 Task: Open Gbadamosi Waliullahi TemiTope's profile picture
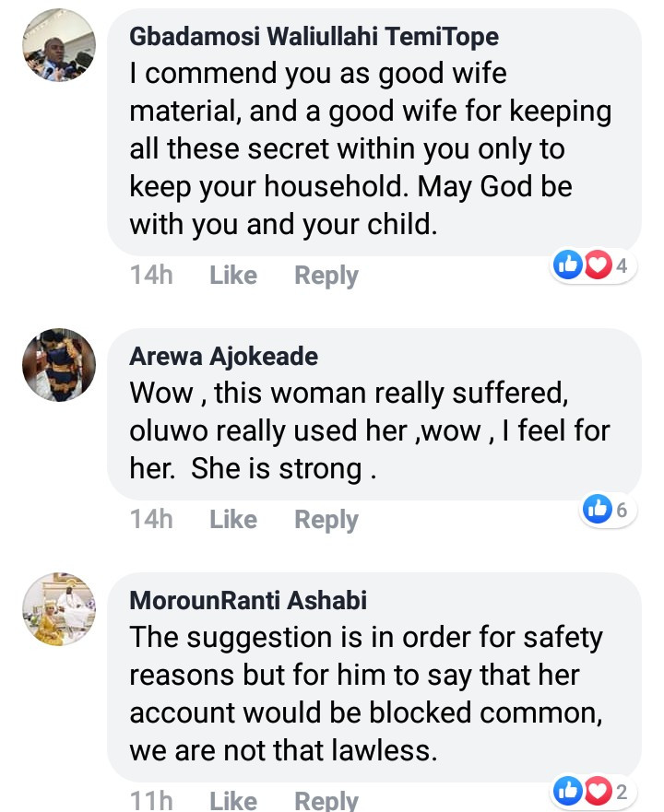tap(58, 46)
